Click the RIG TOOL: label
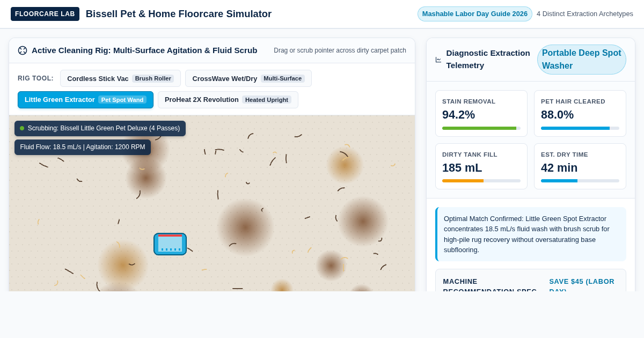 coord(35,78)
